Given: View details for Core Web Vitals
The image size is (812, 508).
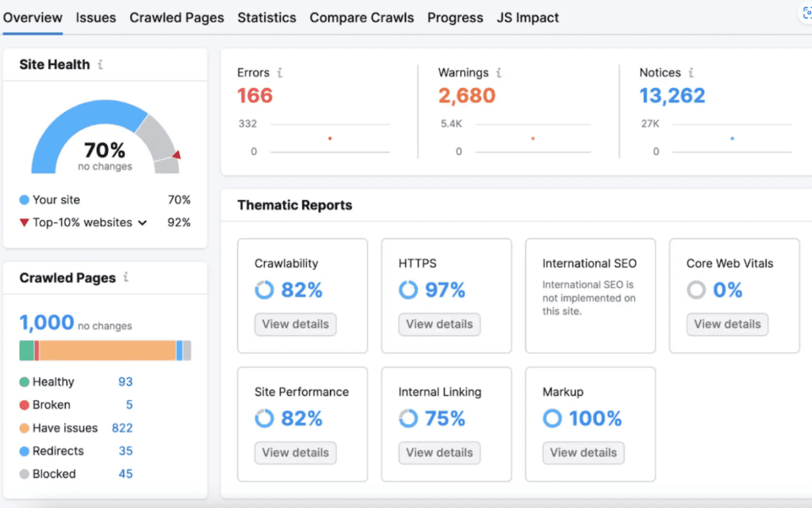Looking at the screenshot, I should tap(727, 324).
